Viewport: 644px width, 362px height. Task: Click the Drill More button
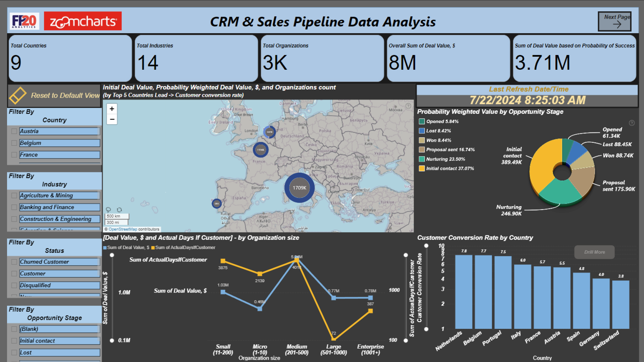(594, 252)
